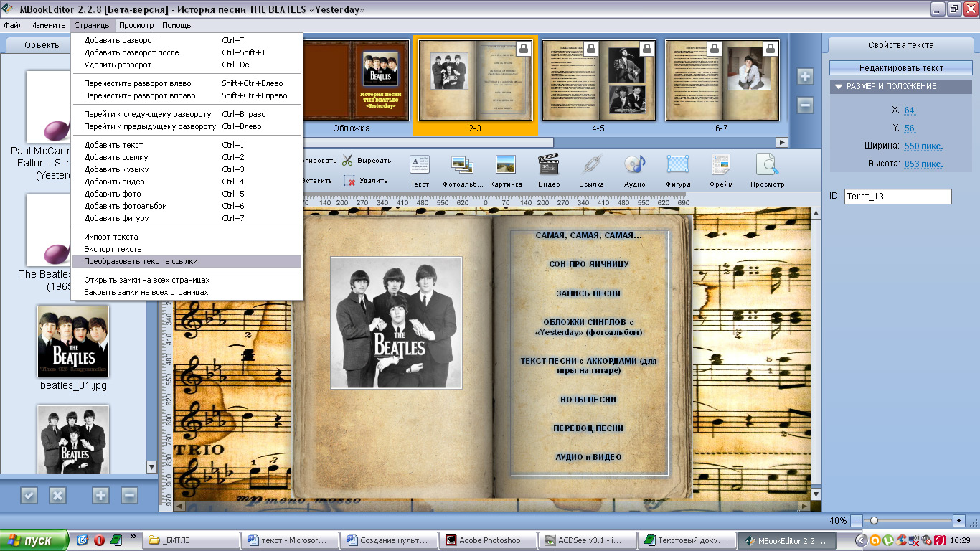Click checkmark icon below objects panel

pos(29,495)
